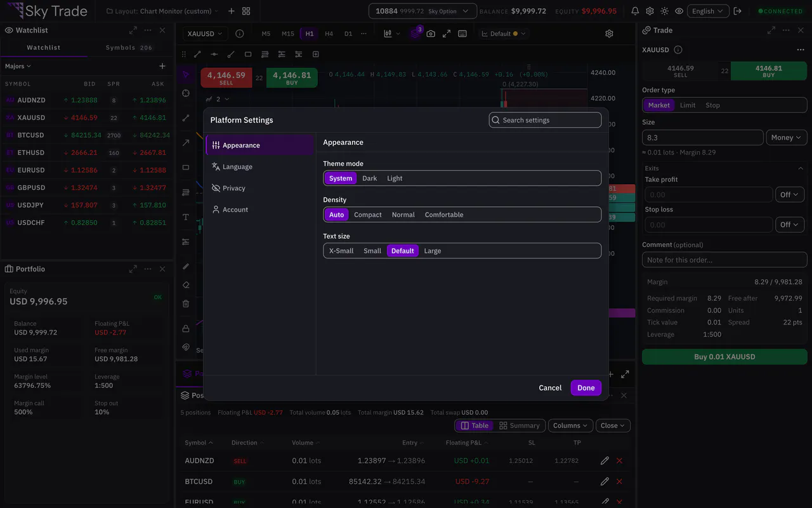812x508 pixels.
Task: Switch to the Symbols tab in Watchlist
Action: (129, 48)
